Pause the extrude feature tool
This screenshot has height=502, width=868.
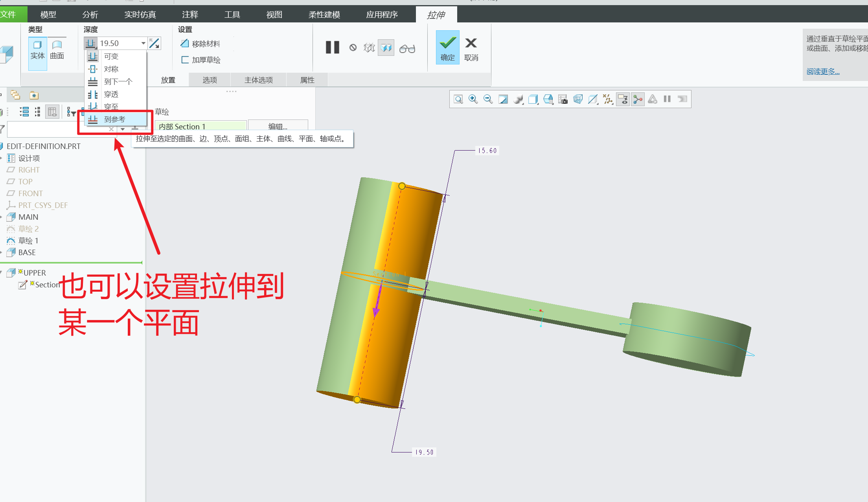[x=332, y=48]
